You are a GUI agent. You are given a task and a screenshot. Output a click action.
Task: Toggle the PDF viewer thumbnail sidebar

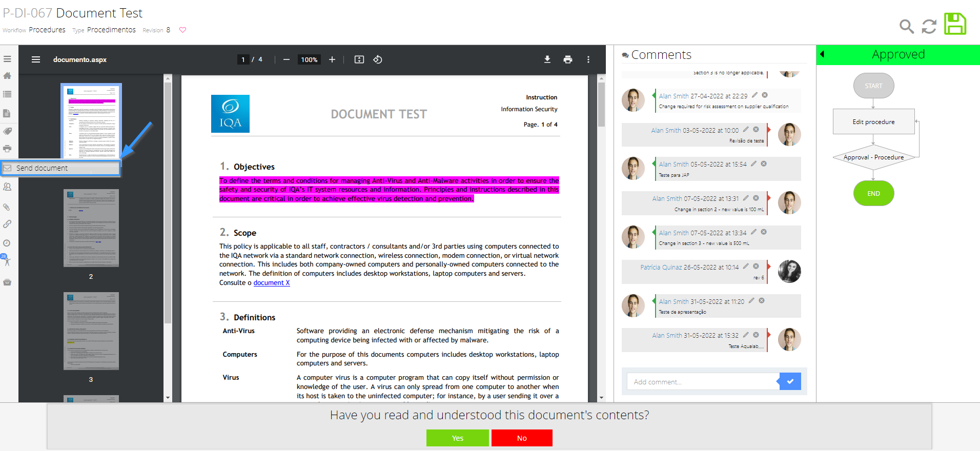(36, 59)
